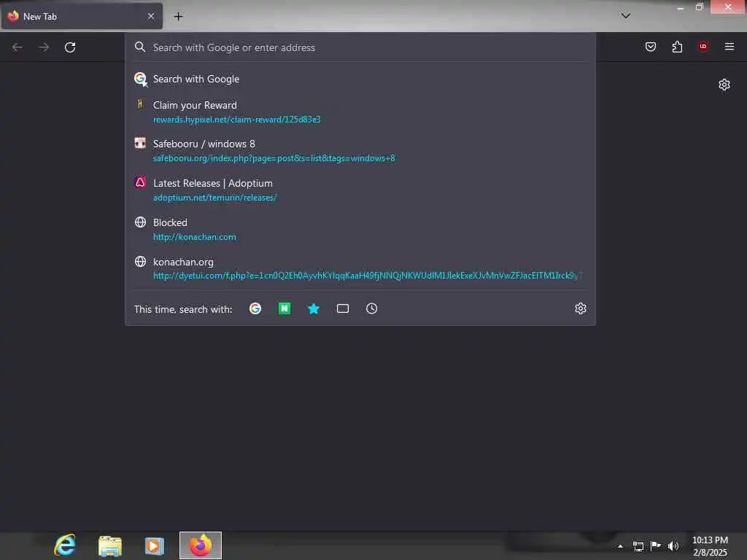Open the Firefox application menu
747x560 pixels.
(729, 46)
